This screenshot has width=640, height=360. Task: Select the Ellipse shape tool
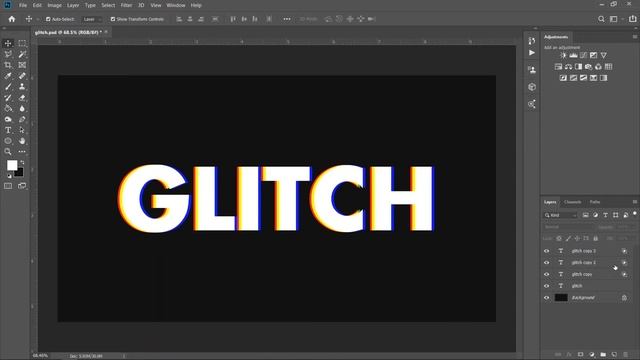point(8,141)
